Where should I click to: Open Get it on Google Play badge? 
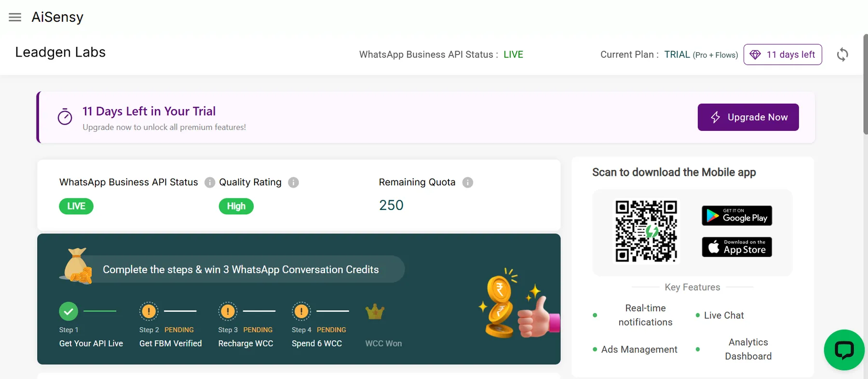click(x=737, y=216)
